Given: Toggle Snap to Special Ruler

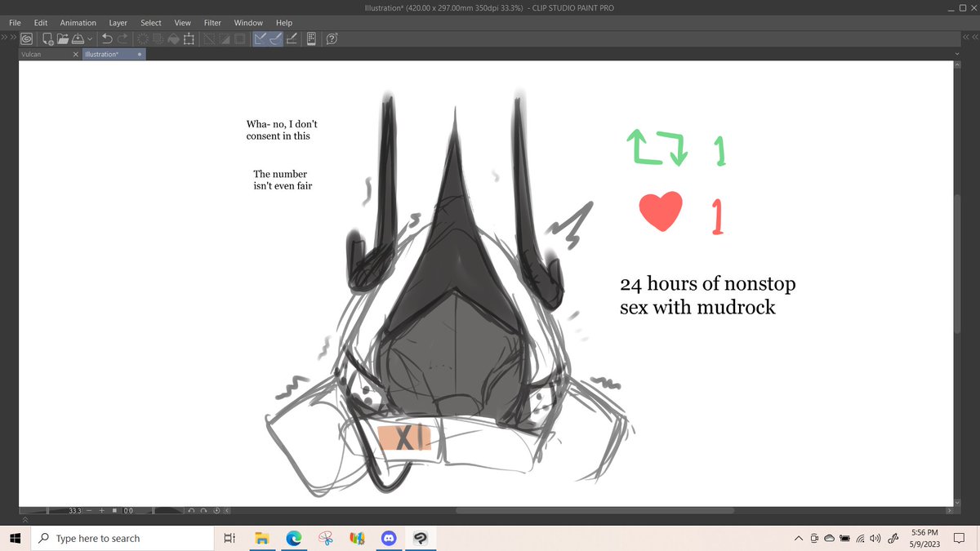Looking at the screenshot, I should click(x=276, y=38).
